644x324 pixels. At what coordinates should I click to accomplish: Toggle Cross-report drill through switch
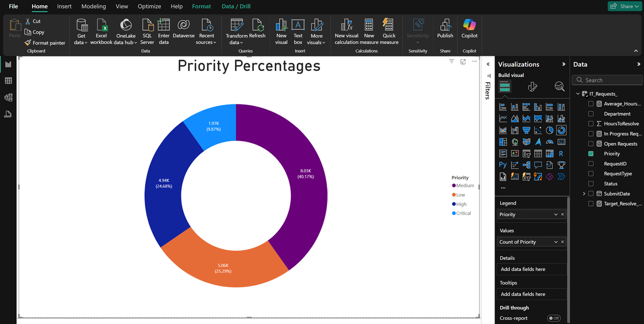tap(554, 318)
